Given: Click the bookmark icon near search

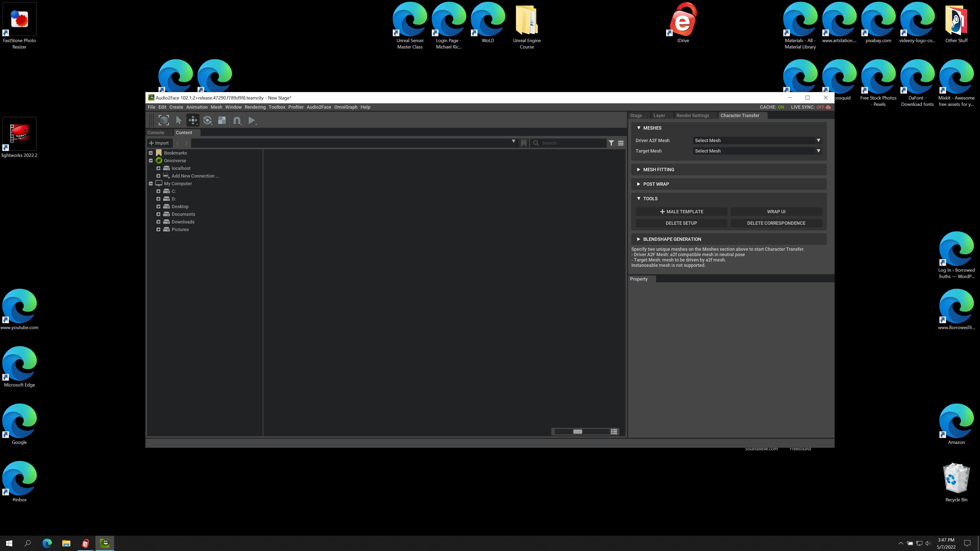Looking at the screenshot, I should (524, 143).
